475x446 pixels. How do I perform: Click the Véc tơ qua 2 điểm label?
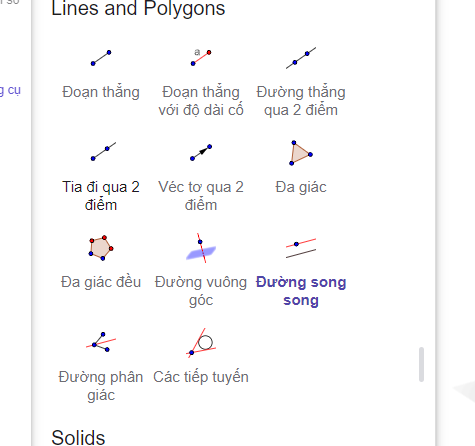coord(201,196)
